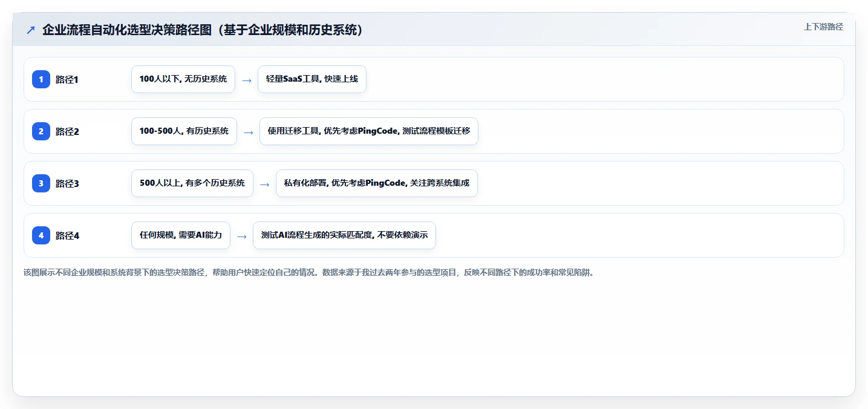Select the '500人以上, 有多个历史系统' box
868x409 pixels.
pyautogui.click(x=192, y=183)
